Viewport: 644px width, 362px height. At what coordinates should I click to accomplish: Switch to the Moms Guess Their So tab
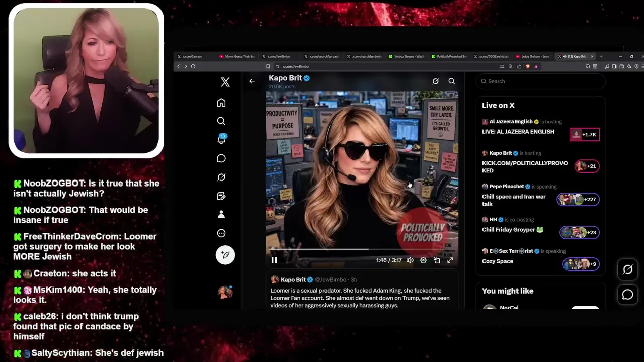[237, 56]
